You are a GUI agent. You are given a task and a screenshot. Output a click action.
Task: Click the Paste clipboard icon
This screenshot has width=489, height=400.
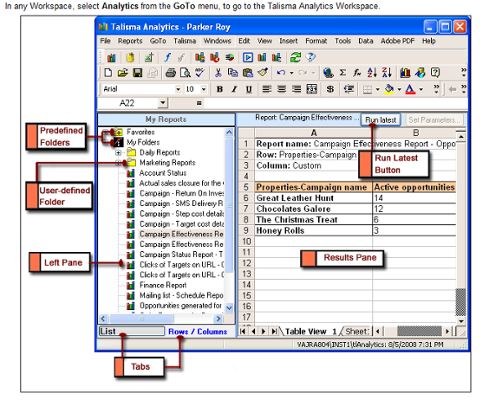tap(247, 73)
